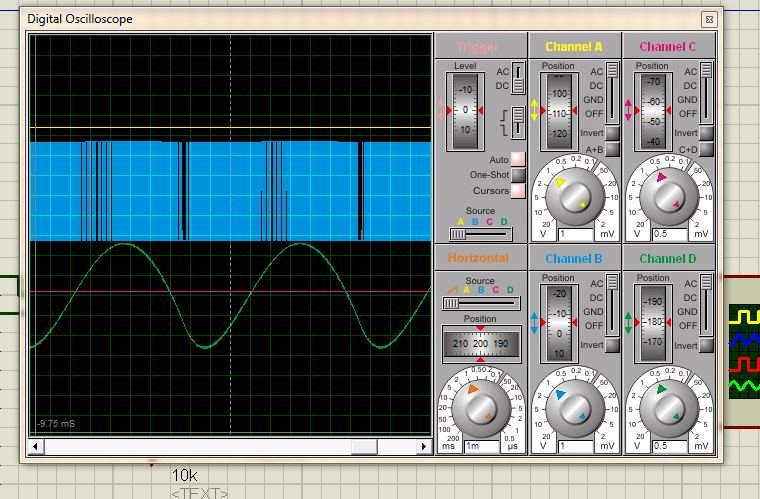Click the Channel C volts/div knob
The image size is (760, 499).
pyautogui.click(x=669, y=196)
